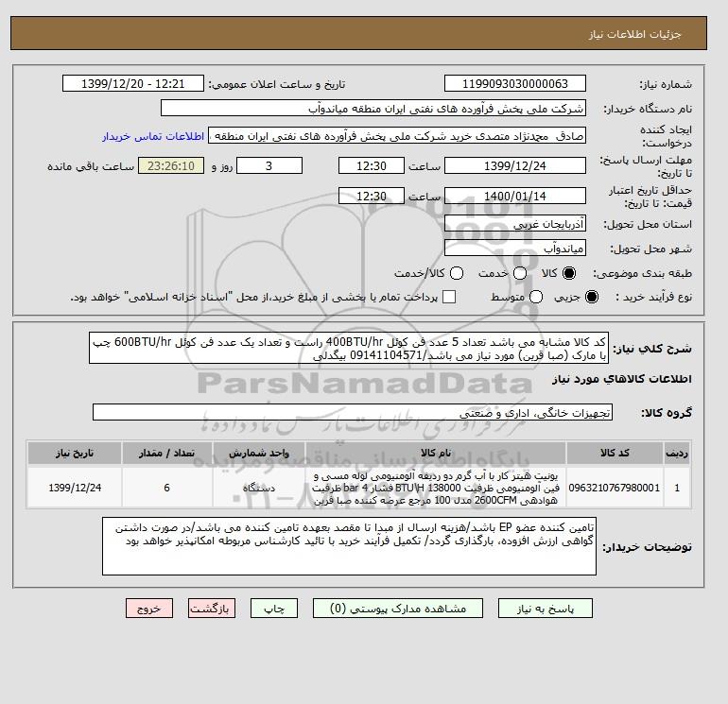Select the متوسط purchase type radio
This screenshot has height=704, width=728.
pos(536,297)
